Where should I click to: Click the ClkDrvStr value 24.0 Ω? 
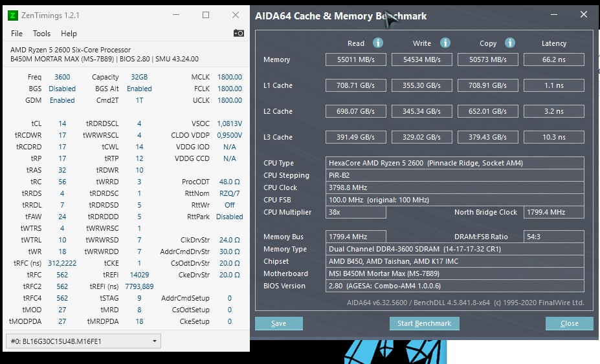pos(230,240)
